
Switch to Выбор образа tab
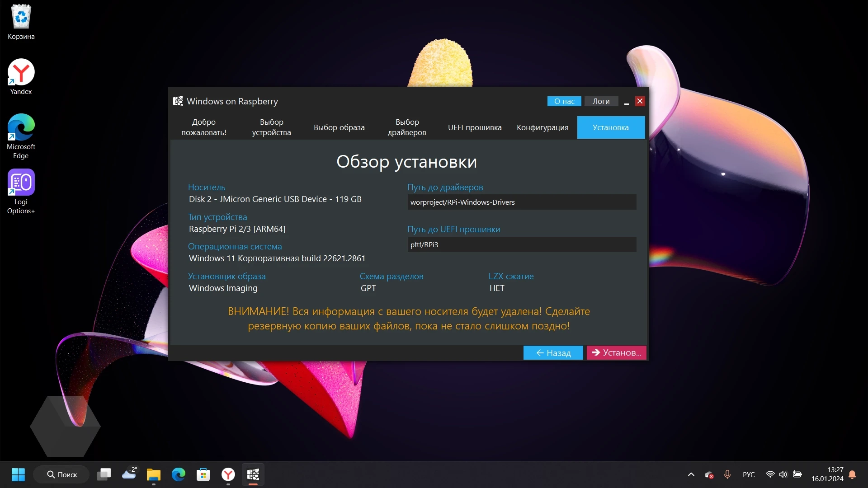(x=340, y=127)
